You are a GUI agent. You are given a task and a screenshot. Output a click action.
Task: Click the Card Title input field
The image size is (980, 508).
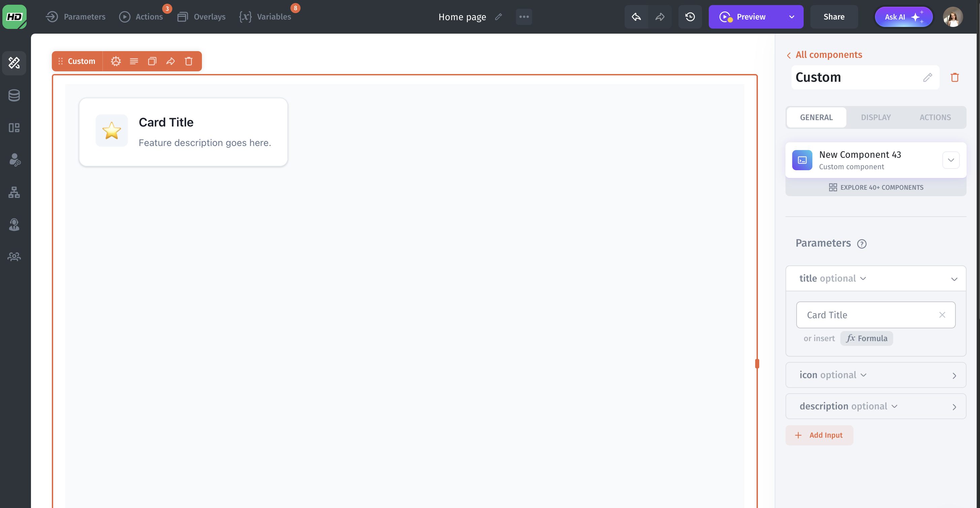[867, 315]
